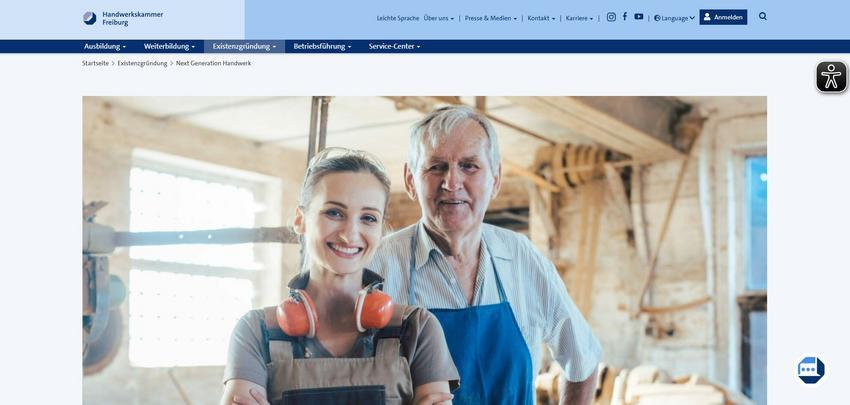Open the chat assistant bubble
The width and height of the screenshot is (850, 405).
pyautogui.click(x=811, y=370)
